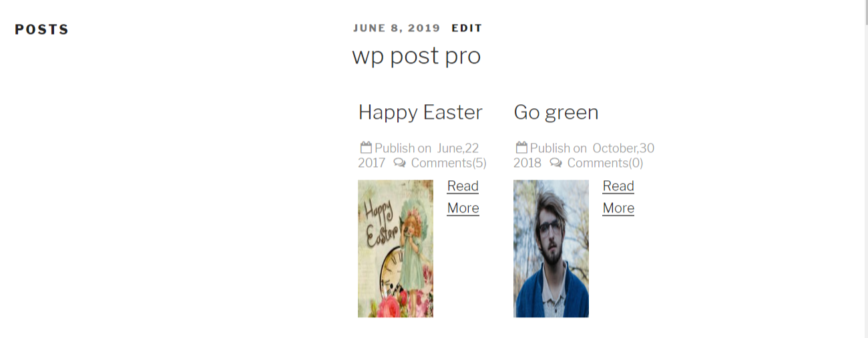This screenshot has height=338, width=868.
Task: View Comments(0) on Go green
Action: 605,163
